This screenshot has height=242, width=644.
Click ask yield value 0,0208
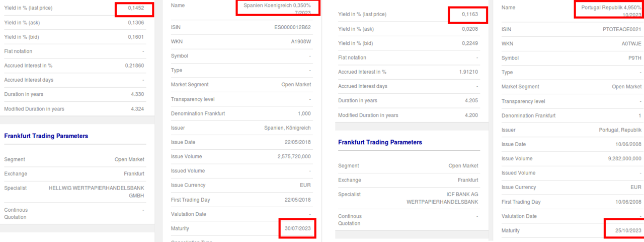tap(470, 29)
